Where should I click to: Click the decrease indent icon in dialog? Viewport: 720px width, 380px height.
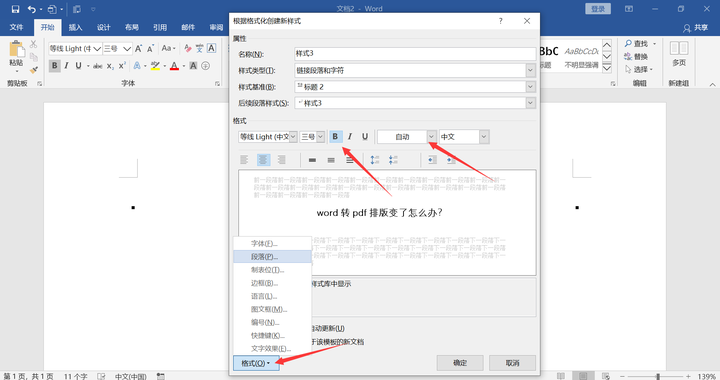pyautogui.click(x=432, y=160)
